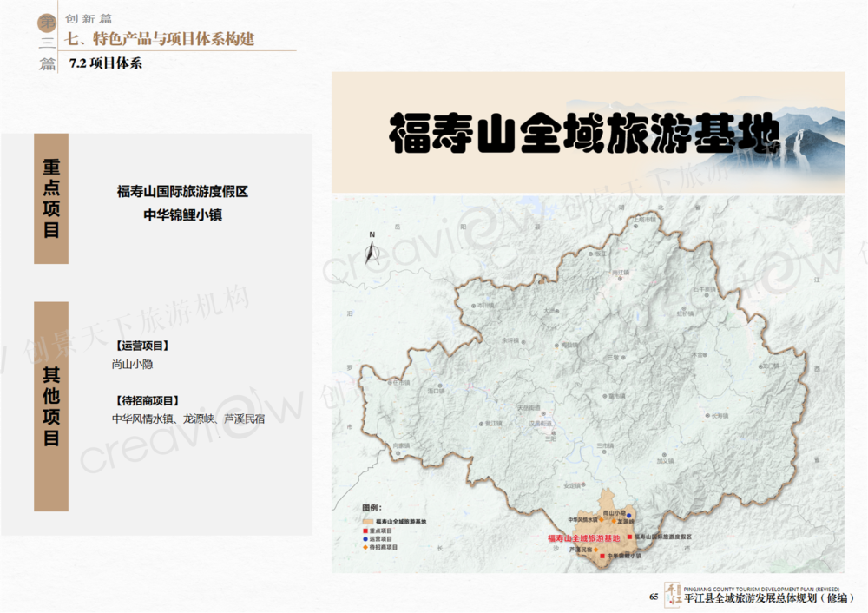
Task: Click the orange diamond legend icon for 待招商项目
Action: point(366,548)
